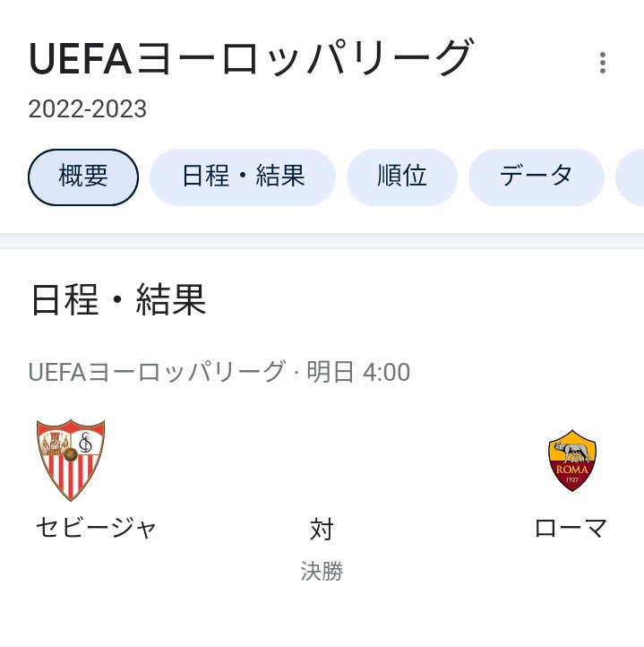
Task: Tap the AS Roma club crest
Action: [571, 461]
